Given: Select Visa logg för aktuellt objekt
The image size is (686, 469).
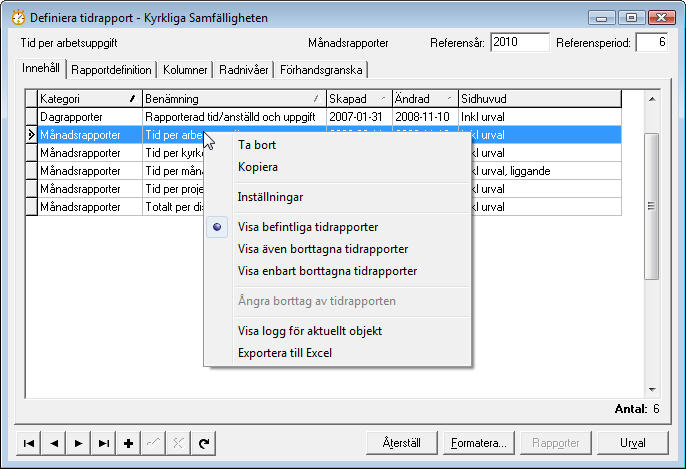Looking at the screenshot, I should point(310,331).
